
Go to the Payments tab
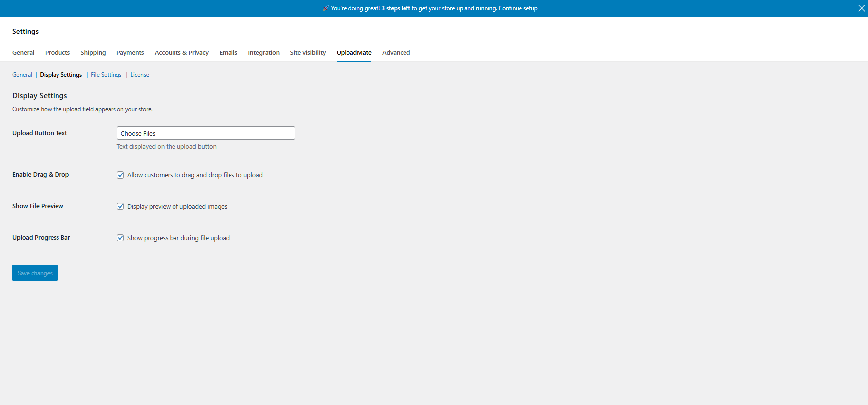point(130,52)
